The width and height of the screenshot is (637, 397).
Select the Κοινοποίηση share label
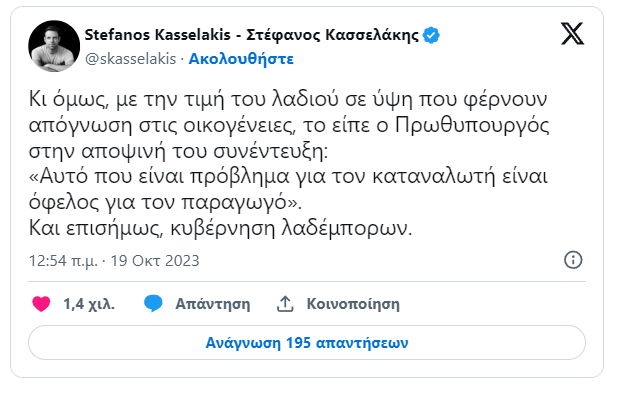[353, 304]
